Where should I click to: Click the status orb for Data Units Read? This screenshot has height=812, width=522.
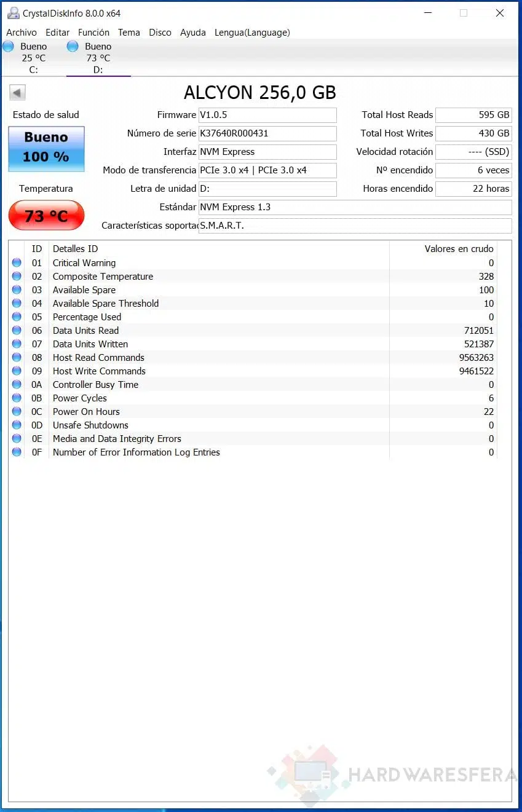coord(17,330)
